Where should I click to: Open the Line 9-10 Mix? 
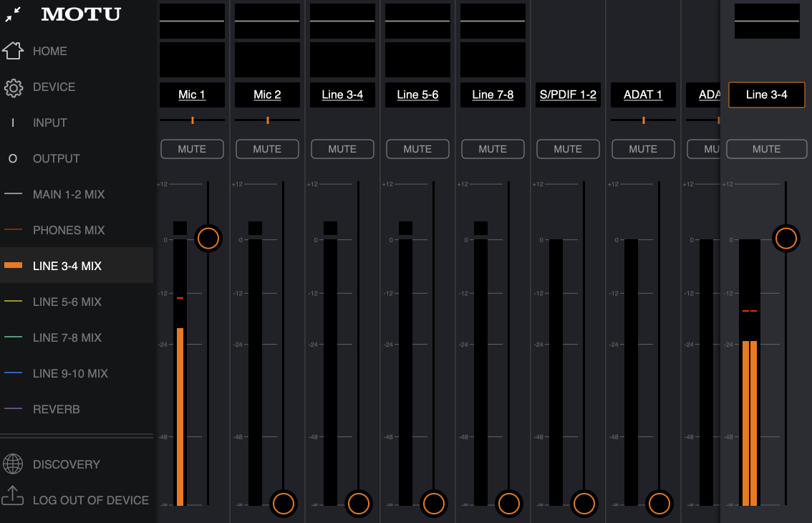click(x=77, y=373)
